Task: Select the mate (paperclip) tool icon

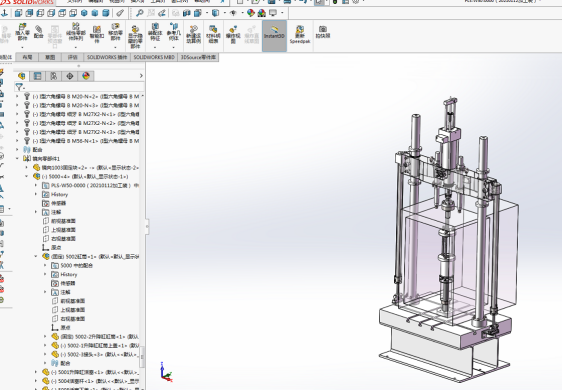Action: tap(38, 32)
